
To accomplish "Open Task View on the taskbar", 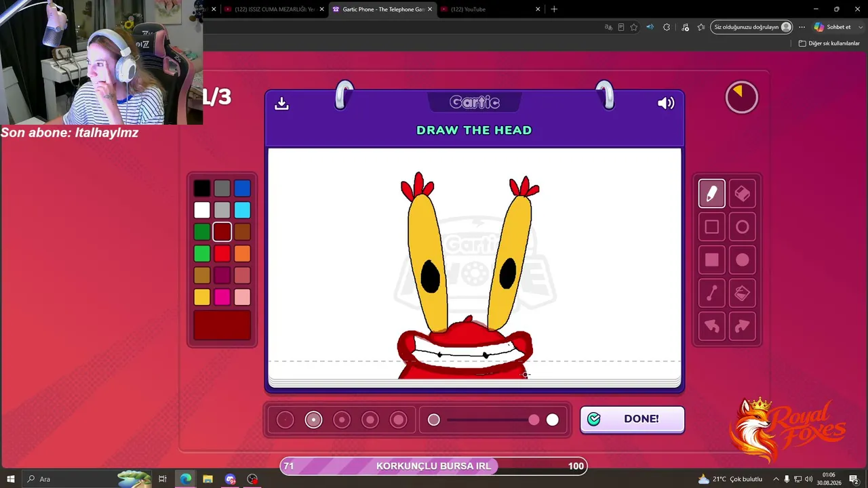I will coord(163,479).
